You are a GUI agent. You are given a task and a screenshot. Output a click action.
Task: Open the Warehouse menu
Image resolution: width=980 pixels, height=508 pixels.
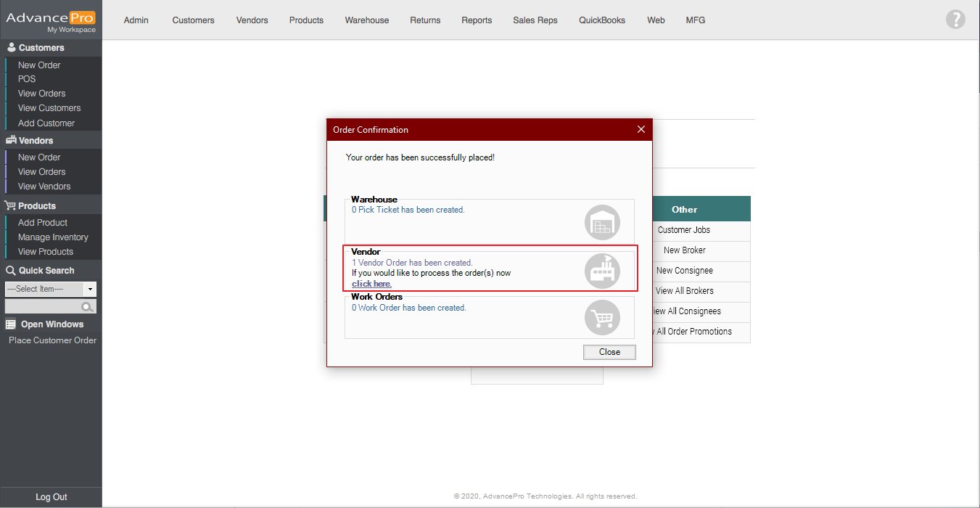(366, 20)
